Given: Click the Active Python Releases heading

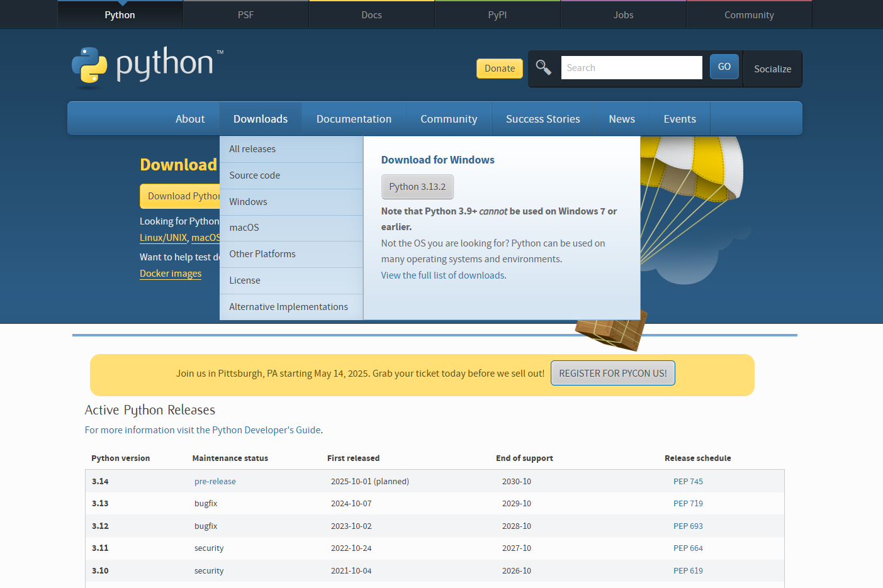Looking at the screenshot, I should [x=150, y=410].
